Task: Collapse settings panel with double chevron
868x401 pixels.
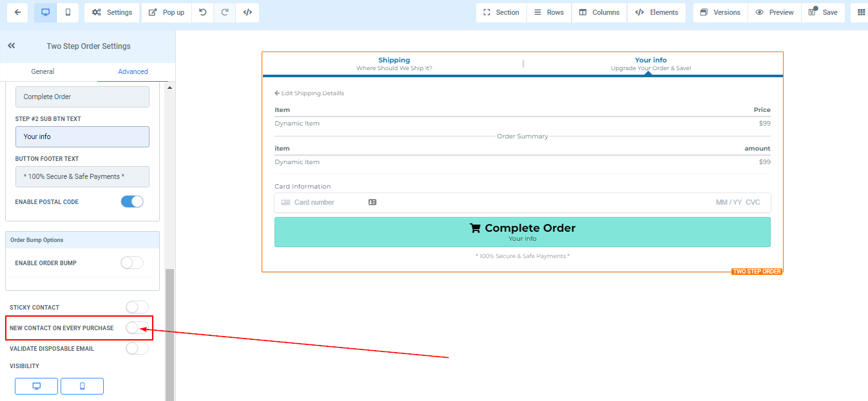Action: (12, 46)
